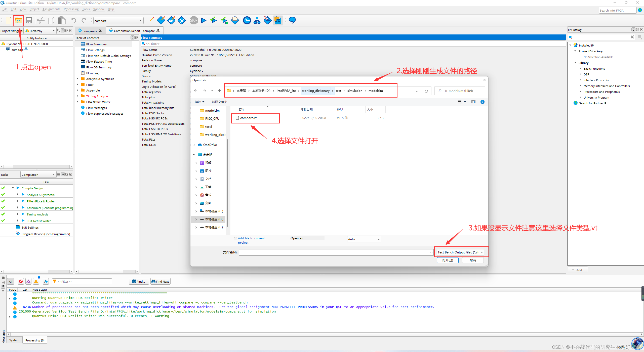Image resolution: width=644 pixels, height=352 pixels.
Task: Click the 打开(O) button
Action: coord(448,260)
